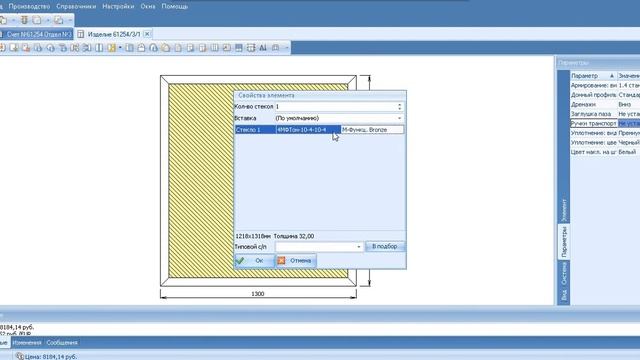The width and height of the screenshot is (640, 360).
Task: Select the Стекло 1 row label
Action: pyautogui.click(x=255, y=130)
